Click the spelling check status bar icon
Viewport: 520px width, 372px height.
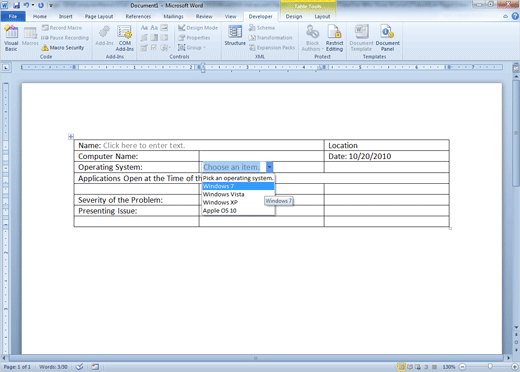pos(79,367)
